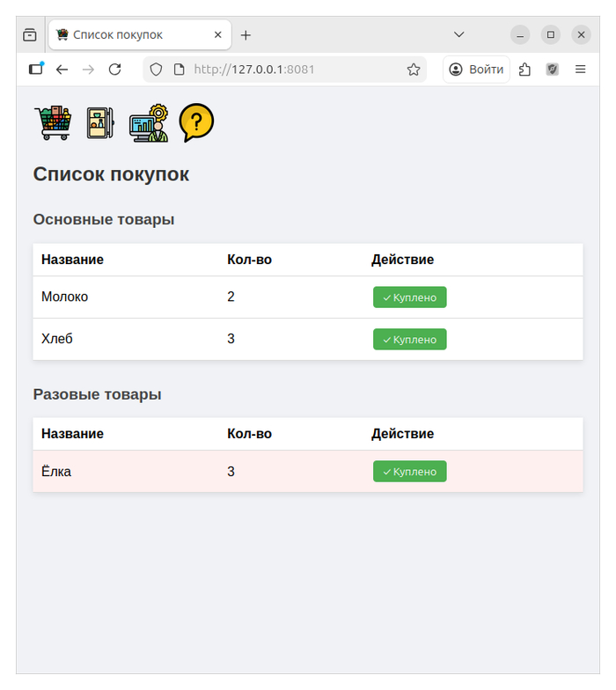The height and width of the screenshot is (690, 616).
Task: Click the Разовые товары heading
Action: pos(97,394)
